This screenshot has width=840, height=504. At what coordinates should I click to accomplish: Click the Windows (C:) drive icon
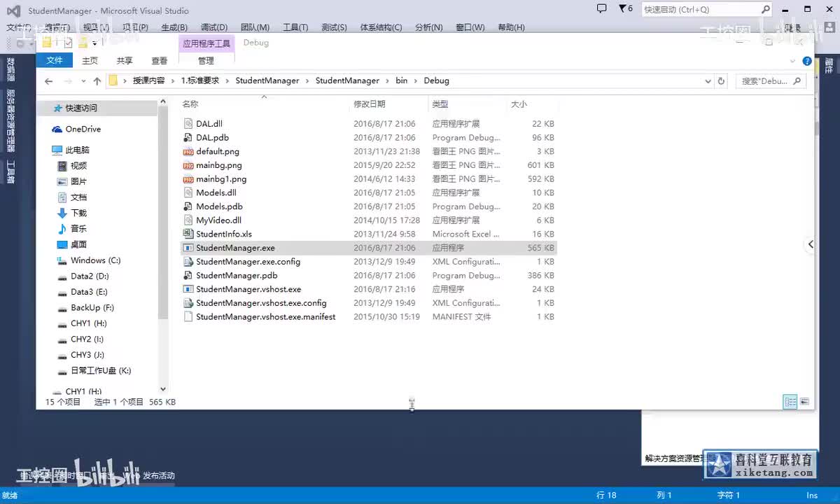pyautogui.click(x=62, y=260)
